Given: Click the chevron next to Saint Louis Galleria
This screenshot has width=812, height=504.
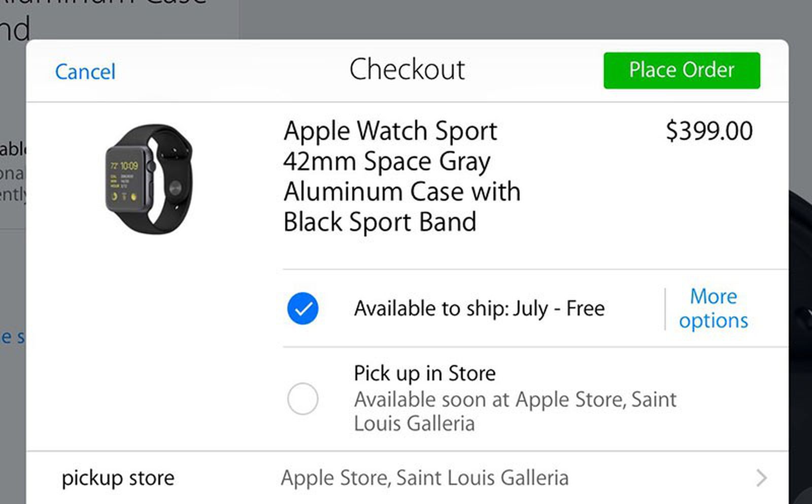Looking at the screenshot, I should click(x=761, y=477).
